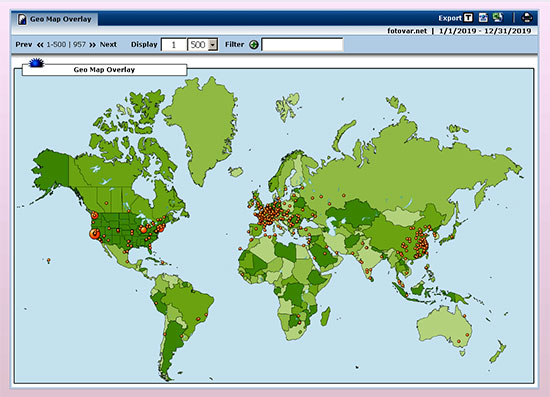Export report as text using T icon
Screen dimensions: 550x397
pos(468,18)
